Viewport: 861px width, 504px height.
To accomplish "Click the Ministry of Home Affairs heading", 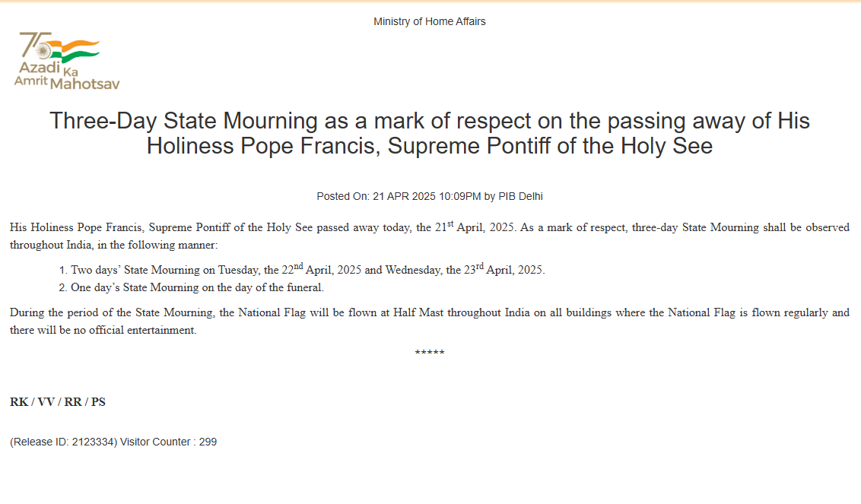I will [429, 21].
